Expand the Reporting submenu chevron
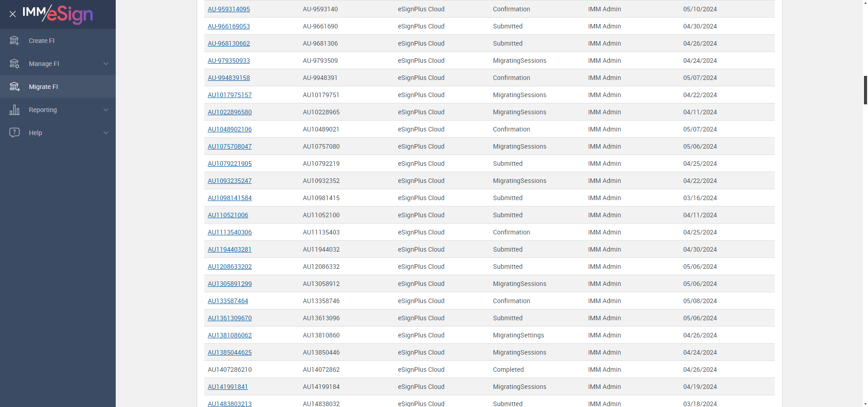Image resolution: width=868 pixels, height=407 pixels. click(106, 110)
